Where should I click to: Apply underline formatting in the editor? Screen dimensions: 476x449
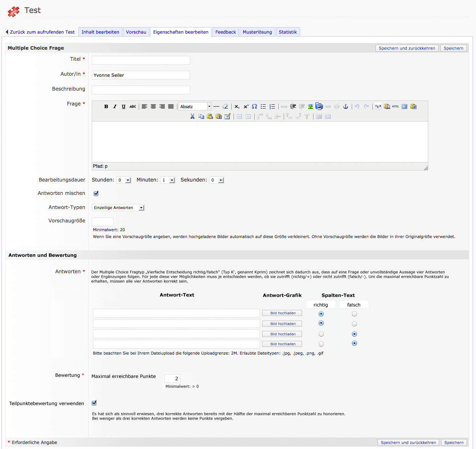(x=123, y=107)
